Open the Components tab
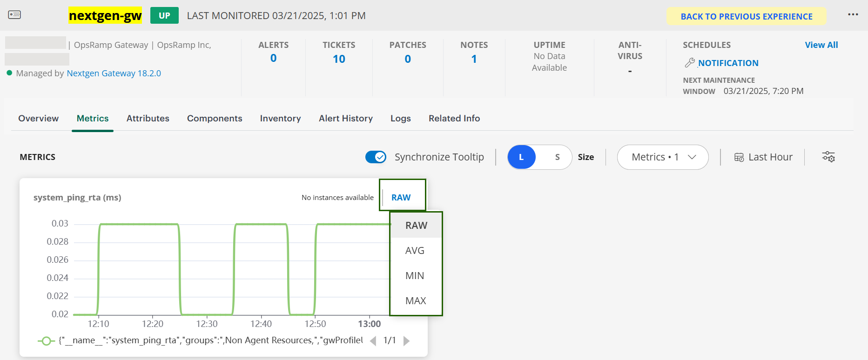 pyautogui.click(x=215, y=118)
